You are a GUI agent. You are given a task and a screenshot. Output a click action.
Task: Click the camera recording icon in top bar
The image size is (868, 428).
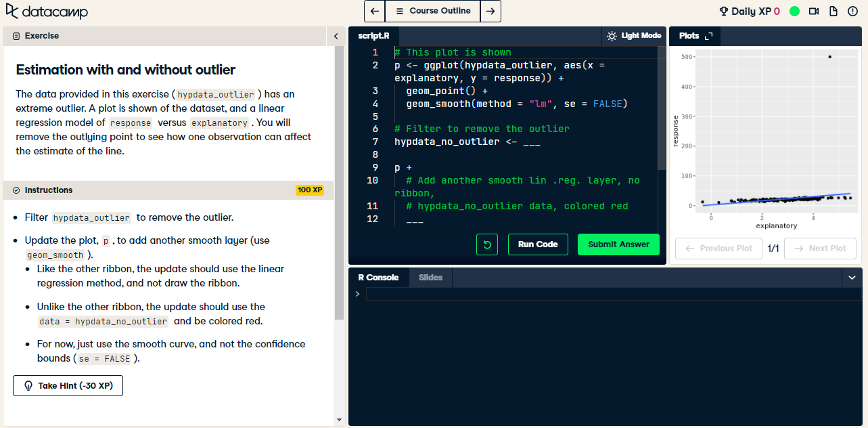[814, 11]
